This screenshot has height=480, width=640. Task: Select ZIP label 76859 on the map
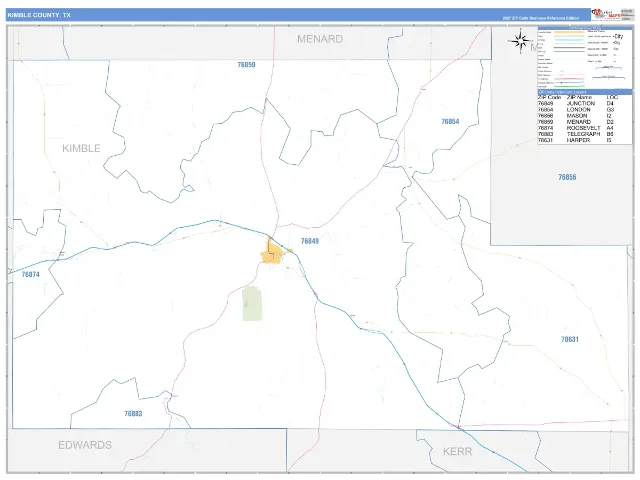247,65
